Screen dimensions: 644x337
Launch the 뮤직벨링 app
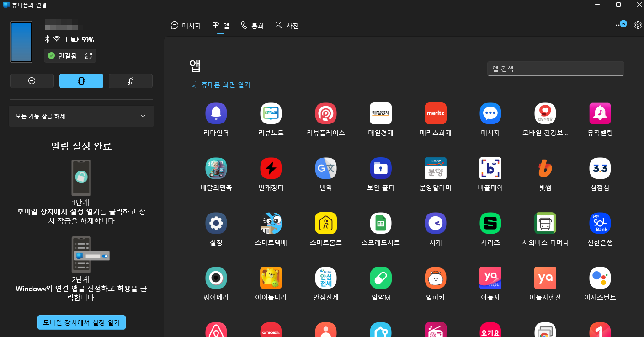[x=600, y=113]
